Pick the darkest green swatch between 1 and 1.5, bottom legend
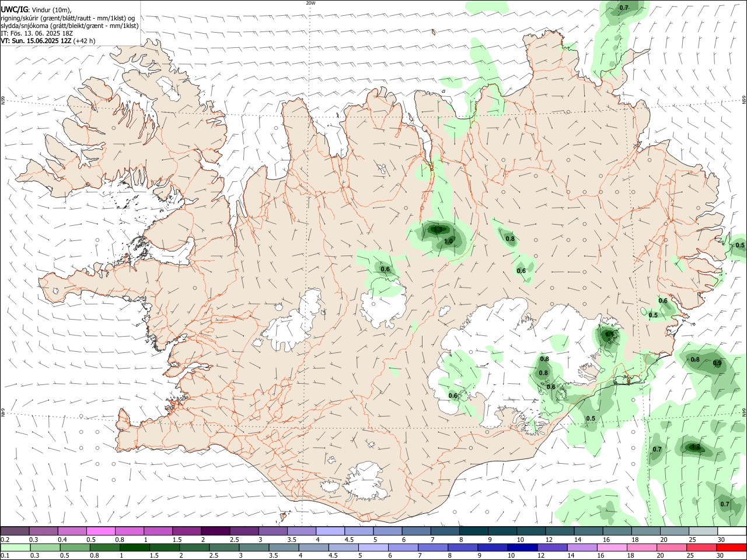The image size is (747, 560). [135, 548]
